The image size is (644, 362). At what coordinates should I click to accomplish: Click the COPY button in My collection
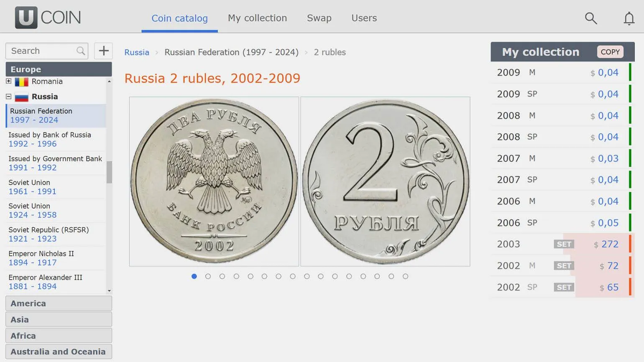(x=610, y=52)
